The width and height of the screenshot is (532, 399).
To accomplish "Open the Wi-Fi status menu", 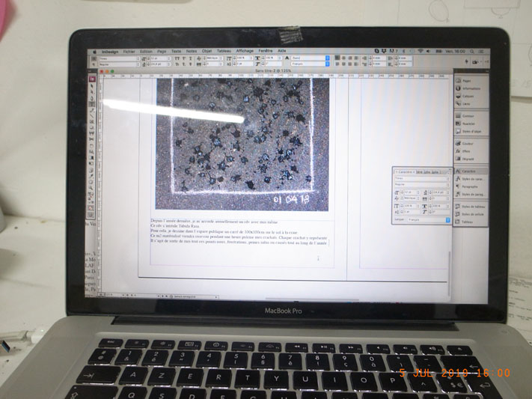I will coord(421,51).
